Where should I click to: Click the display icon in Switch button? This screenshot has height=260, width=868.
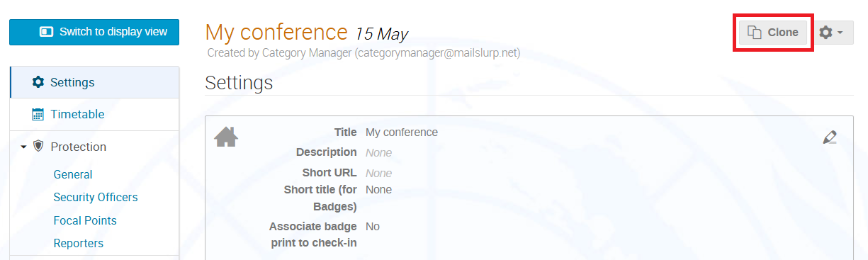point(47,32)
